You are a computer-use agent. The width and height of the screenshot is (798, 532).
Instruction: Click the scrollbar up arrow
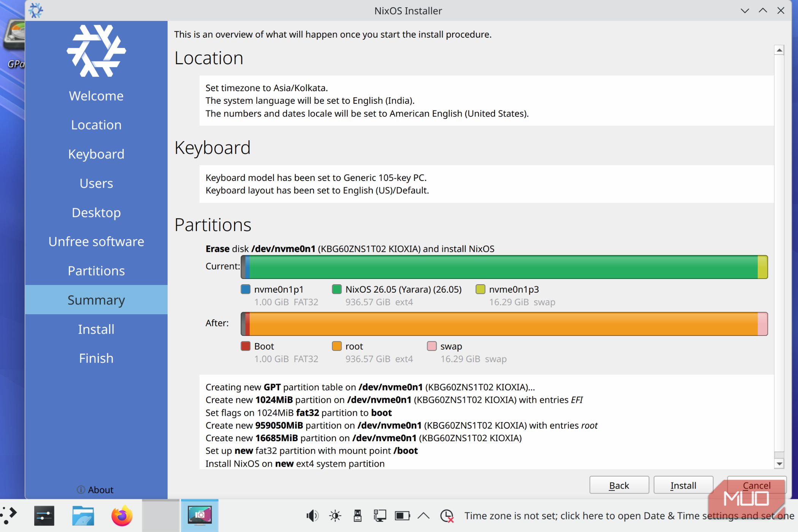[779, 50]
